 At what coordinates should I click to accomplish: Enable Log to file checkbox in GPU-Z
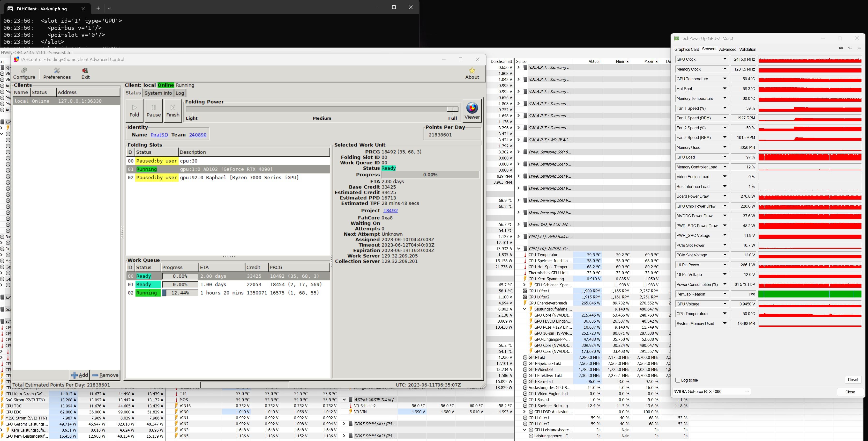[678, 380]
